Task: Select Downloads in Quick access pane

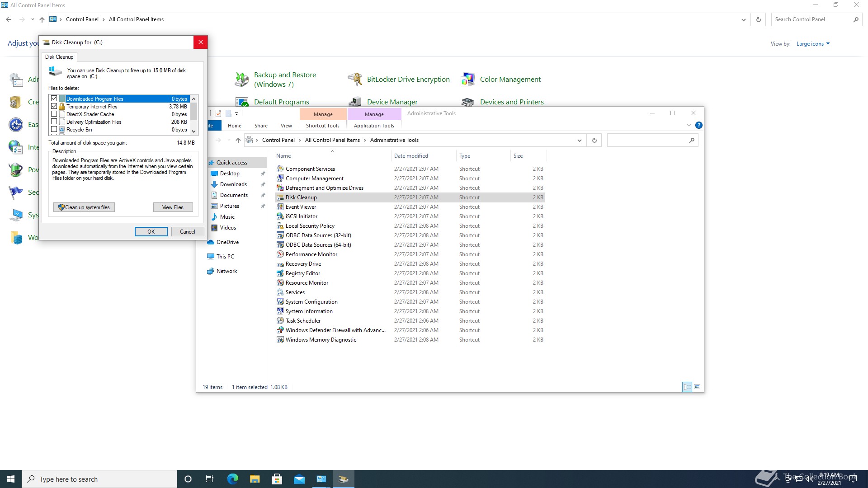Action: (x=233, y=184)
